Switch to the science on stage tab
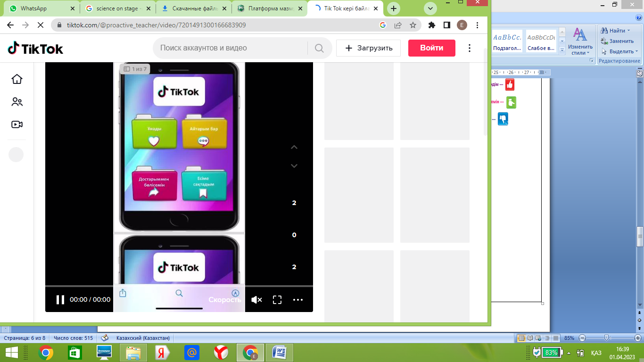Viewport: 644px width, 362px height. 117,8
